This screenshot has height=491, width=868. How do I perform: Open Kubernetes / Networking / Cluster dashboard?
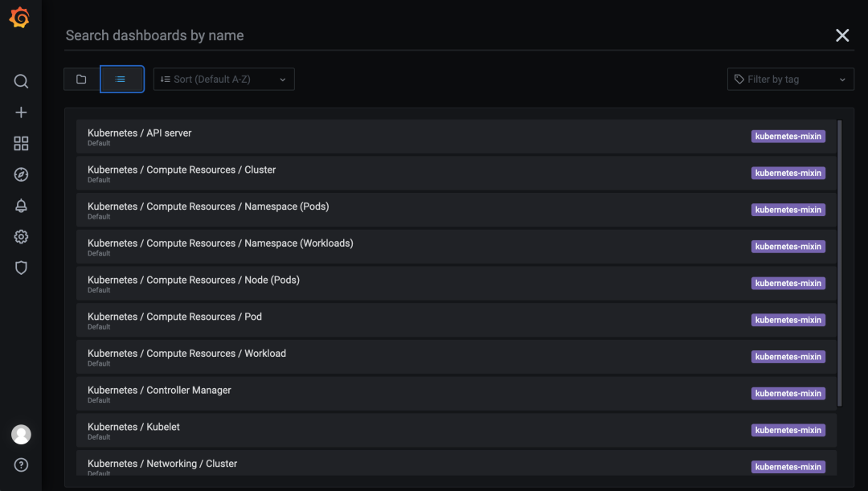[x=457, y=463]
